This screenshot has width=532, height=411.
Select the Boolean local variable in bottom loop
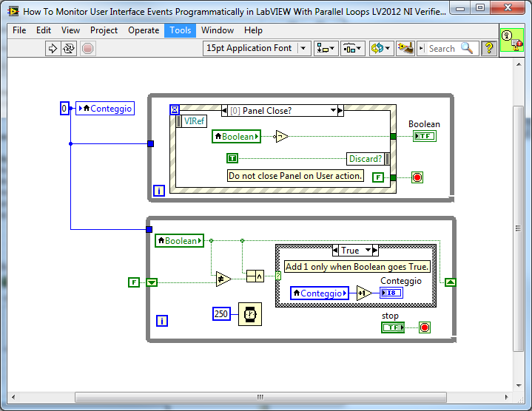(x=180, y=241)
